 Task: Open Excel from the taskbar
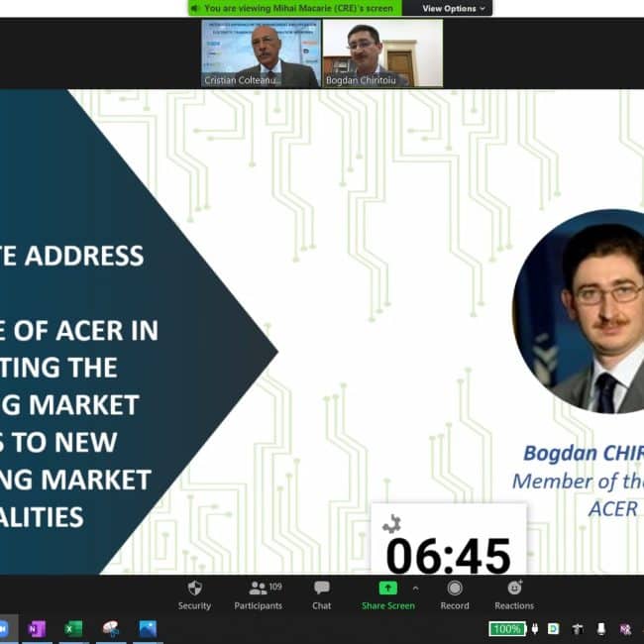coord(73,629)
